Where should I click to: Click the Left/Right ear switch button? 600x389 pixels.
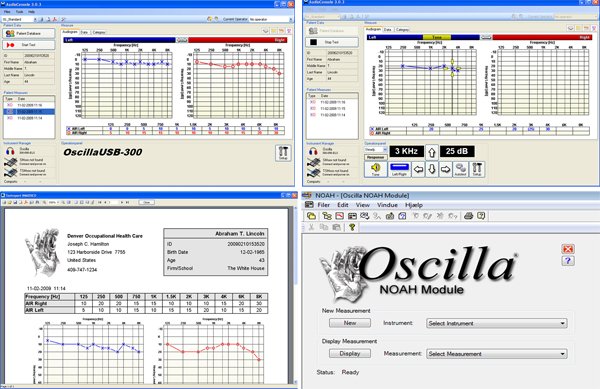(399, 169)
